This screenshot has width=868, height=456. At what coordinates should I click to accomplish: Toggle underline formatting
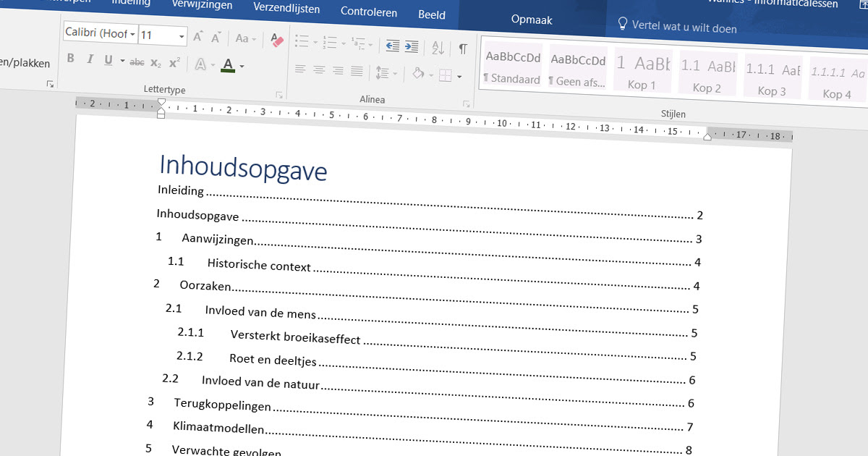109,60
